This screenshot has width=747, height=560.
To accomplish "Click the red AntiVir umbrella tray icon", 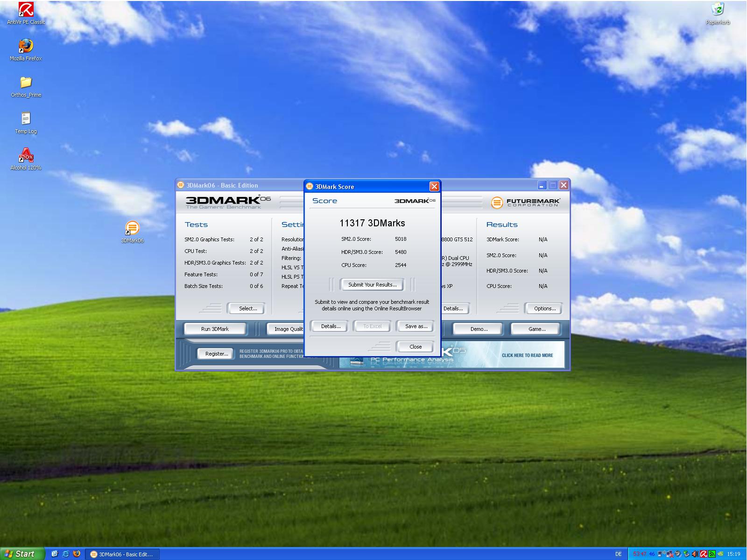I will coord(704,554).
